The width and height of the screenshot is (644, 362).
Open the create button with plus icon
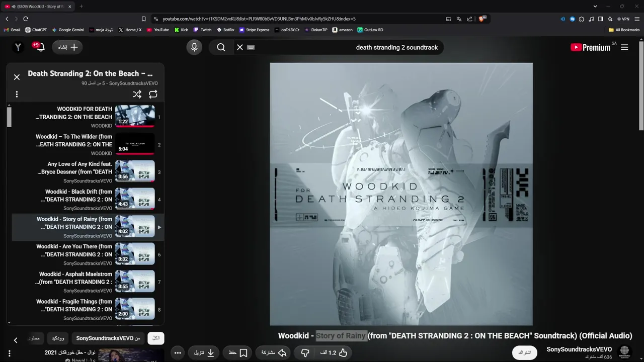[x=67, y=47]
